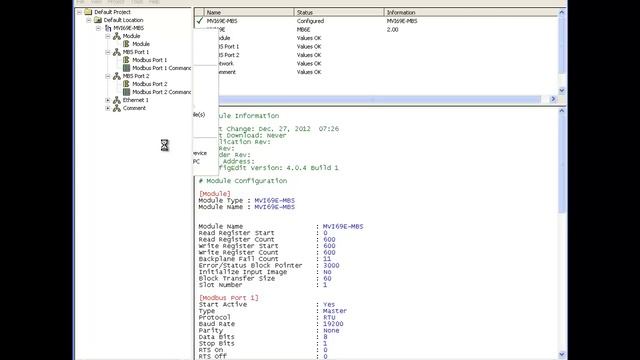The width and height of the screenshot is (640, 360).
Task: Click the lower text pane scroll-up arrow
Action: pyautogui.click(x=562, y=111)
